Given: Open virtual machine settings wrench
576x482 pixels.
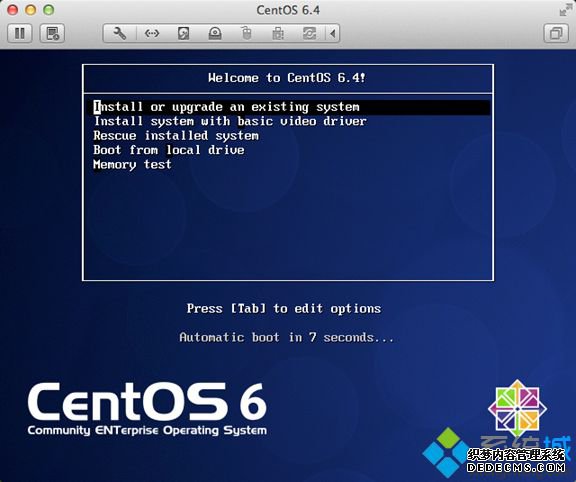Looking at the screenshot, I should tap(120, 33).
